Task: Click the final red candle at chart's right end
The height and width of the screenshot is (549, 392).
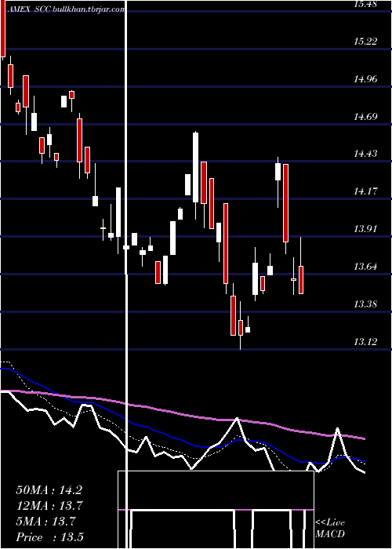Action: point(300,280)
